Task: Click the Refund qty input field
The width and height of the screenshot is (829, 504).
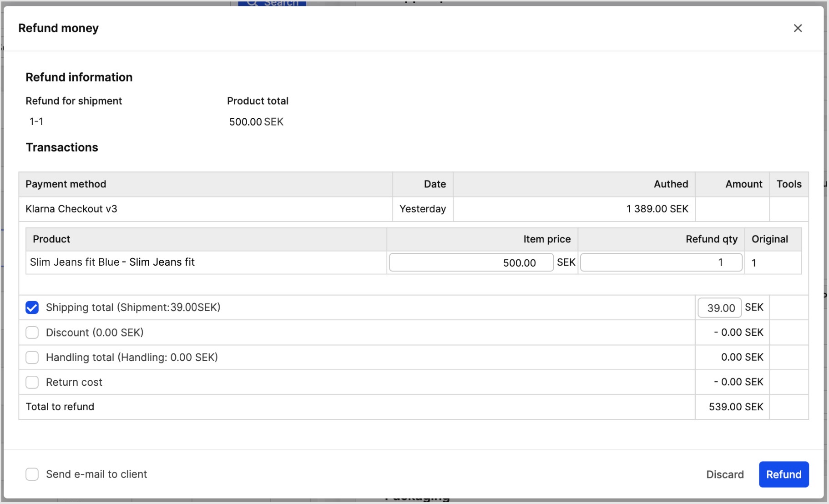Action: [661, 262]
